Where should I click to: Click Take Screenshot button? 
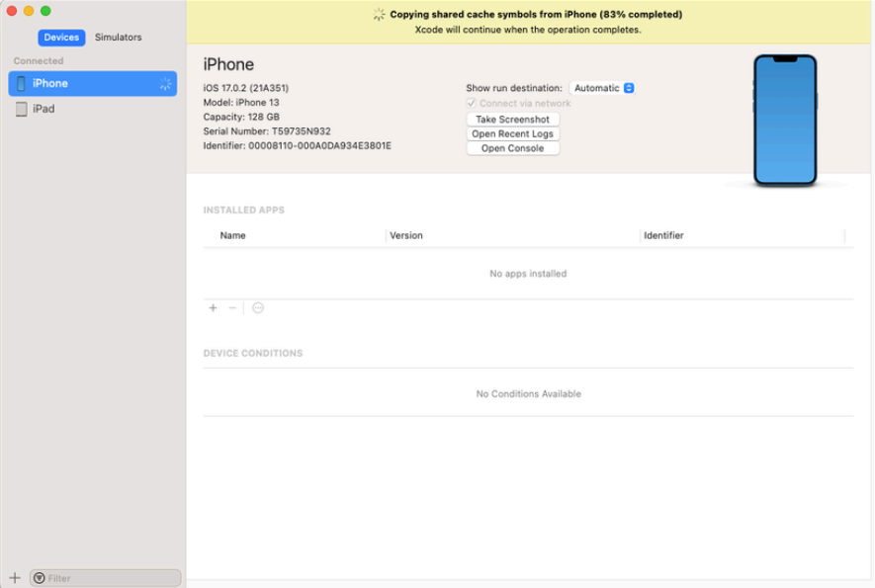coord(513,120)
